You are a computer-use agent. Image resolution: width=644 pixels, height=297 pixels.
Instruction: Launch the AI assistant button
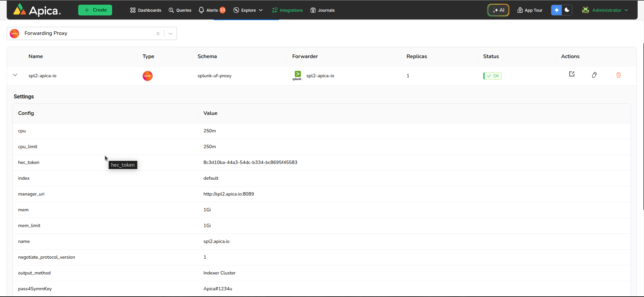498,10
